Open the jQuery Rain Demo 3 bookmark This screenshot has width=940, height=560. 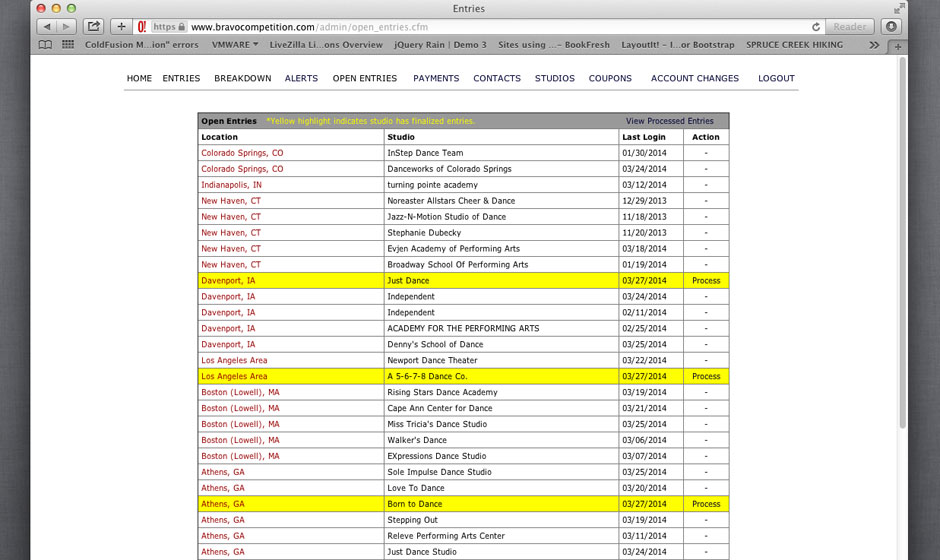440,45
